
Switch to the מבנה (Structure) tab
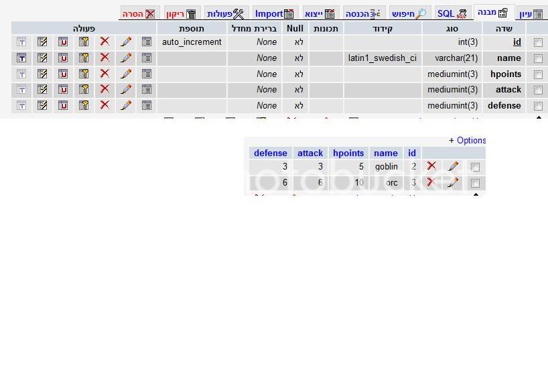tap(493, 13)
